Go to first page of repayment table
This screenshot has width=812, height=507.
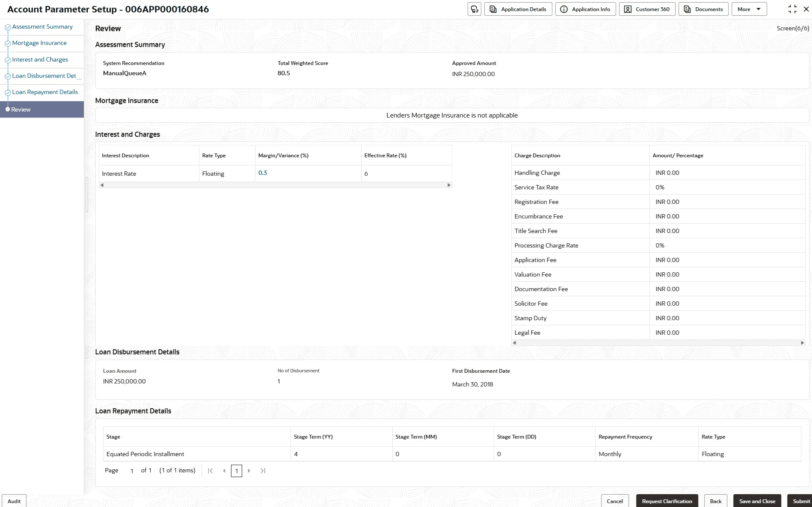click(210, 471)
